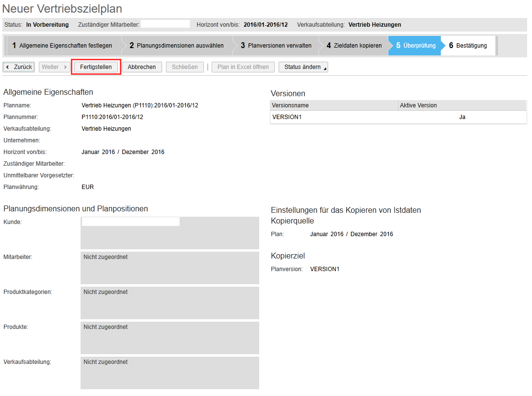The height and width of the screenshot is (396, 532).
Task: Click the Aktive Version column header
Action: (x=463, y=105)
